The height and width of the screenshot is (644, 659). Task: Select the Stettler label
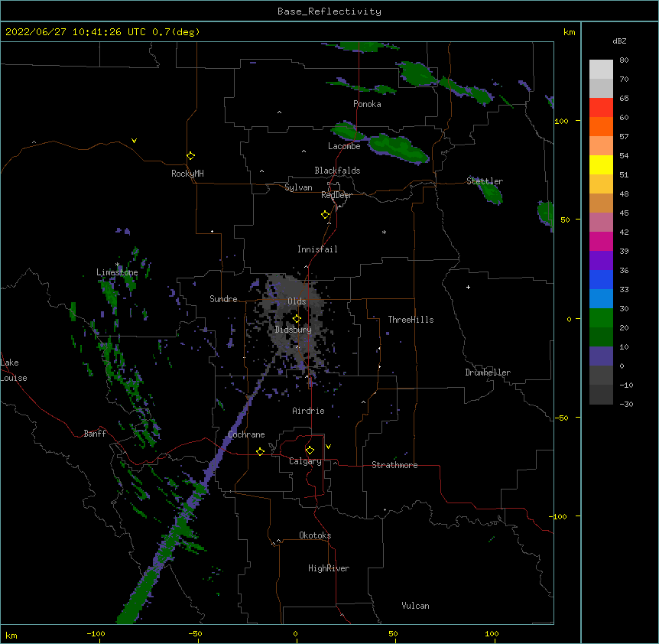click(x=485, y=181)
